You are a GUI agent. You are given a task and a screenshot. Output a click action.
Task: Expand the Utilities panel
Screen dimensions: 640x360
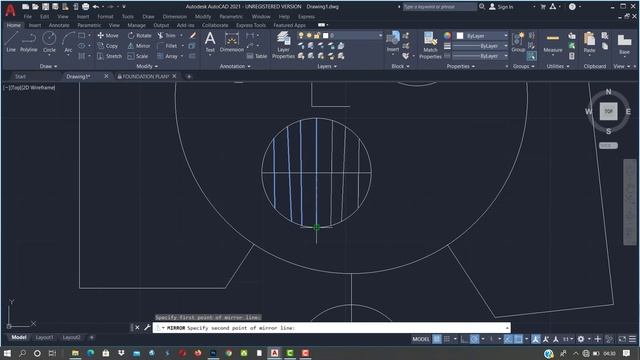coord(558,66)
